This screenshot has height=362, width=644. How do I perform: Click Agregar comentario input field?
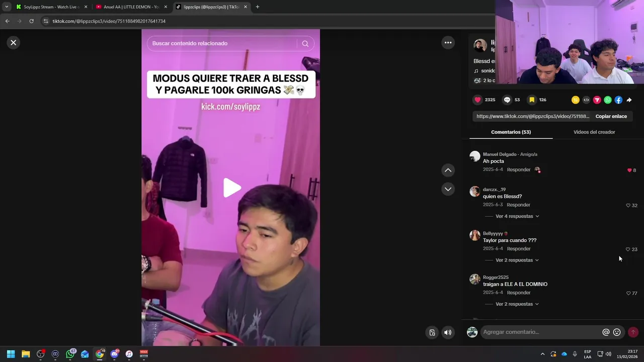pos(541,332)
